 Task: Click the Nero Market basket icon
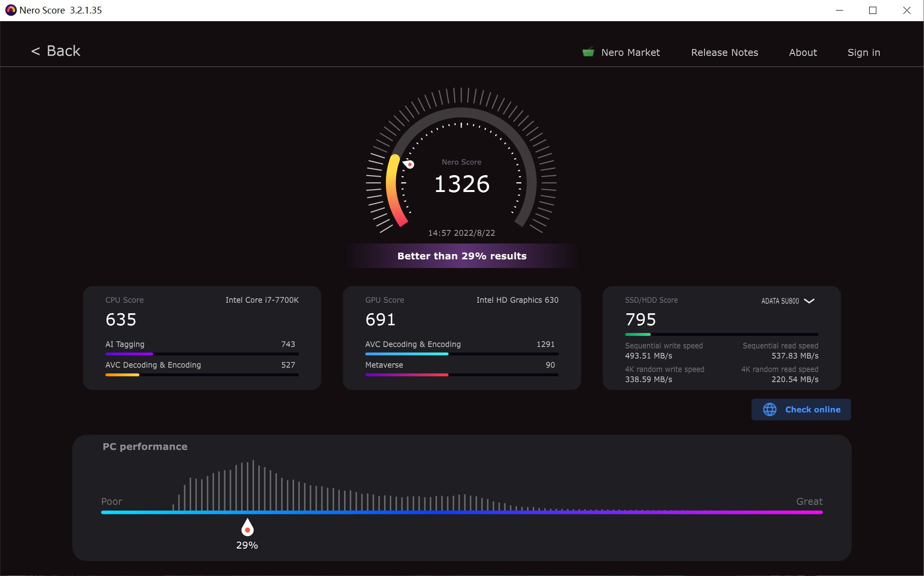click(588, 52)
